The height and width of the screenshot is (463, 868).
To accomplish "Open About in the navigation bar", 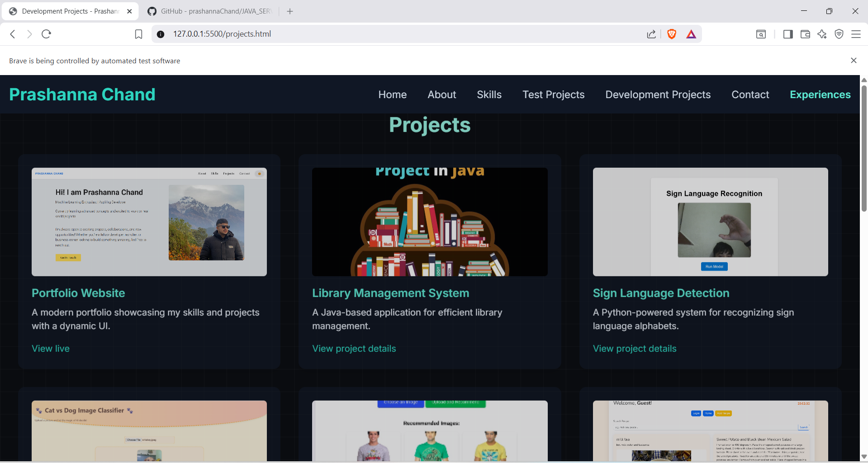I will coord(442,94).
